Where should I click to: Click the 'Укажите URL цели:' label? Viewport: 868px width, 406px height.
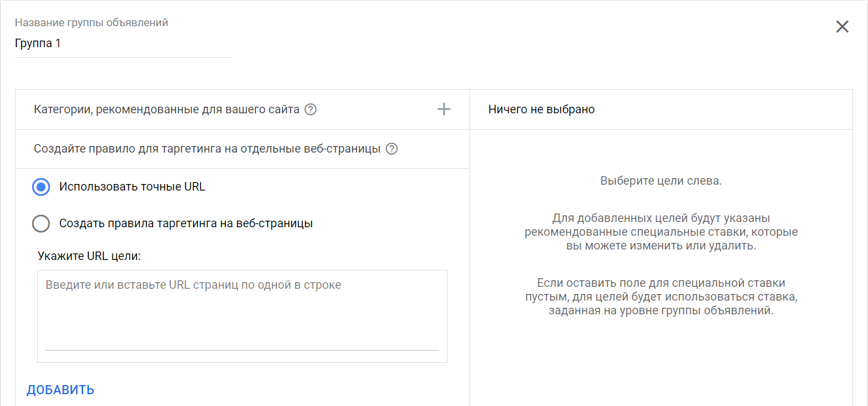tap(89, 256)
